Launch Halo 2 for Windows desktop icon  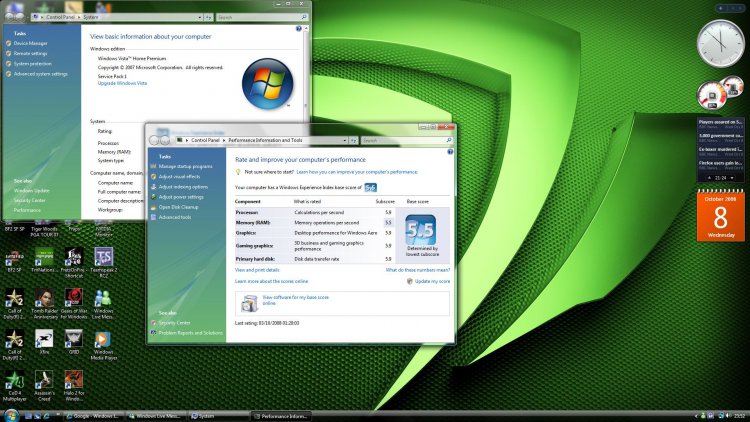pyautogui.click(x=74, y=386)
